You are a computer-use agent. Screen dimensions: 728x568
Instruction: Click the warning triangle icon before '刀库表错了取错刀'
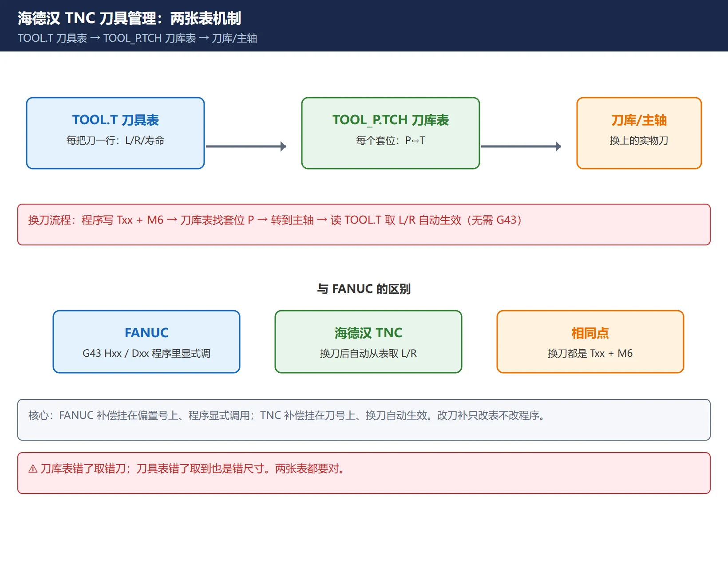click(x=33, y=469)
